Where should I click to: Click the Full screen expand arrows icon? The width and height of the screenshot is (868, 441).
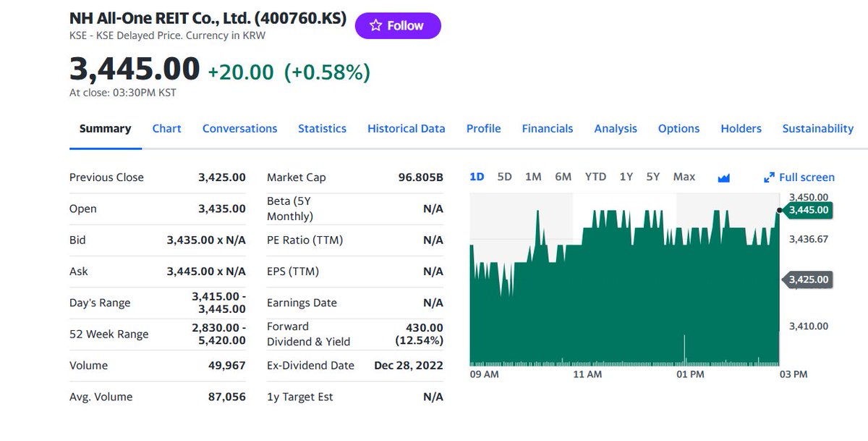click(769, 177)
